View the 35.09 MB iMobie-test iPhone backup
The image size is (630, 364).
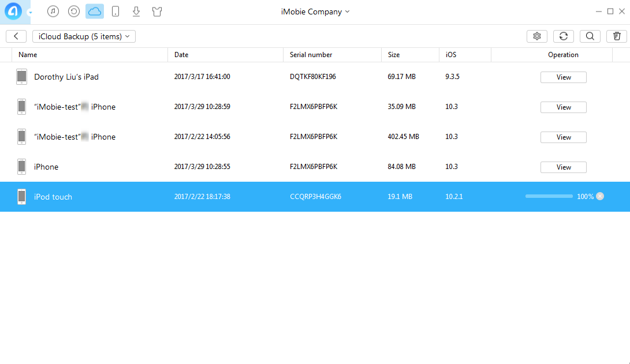(563, 107)
